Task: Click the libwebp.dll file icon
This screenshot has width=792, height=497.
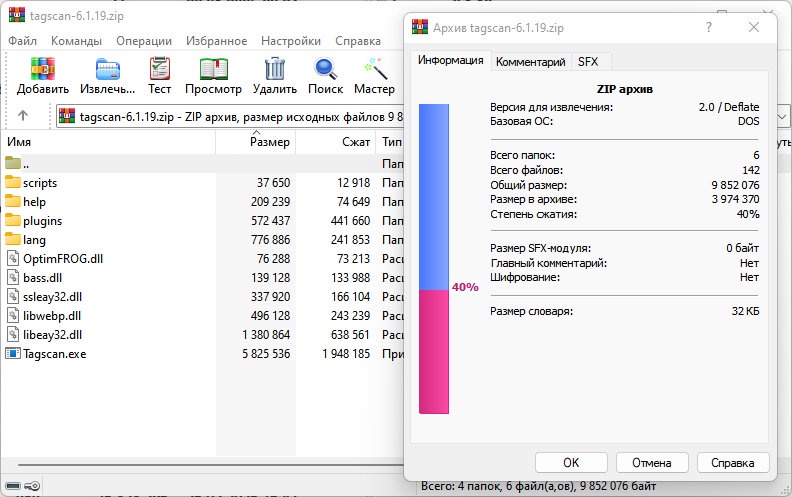Action: [13, 316]
